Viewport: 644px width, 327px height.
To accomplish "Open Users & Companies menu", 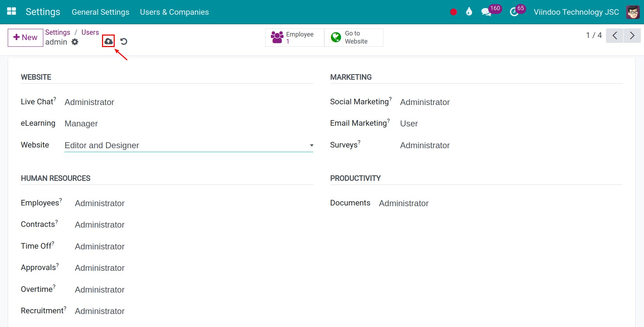I will tap(174, 12).
